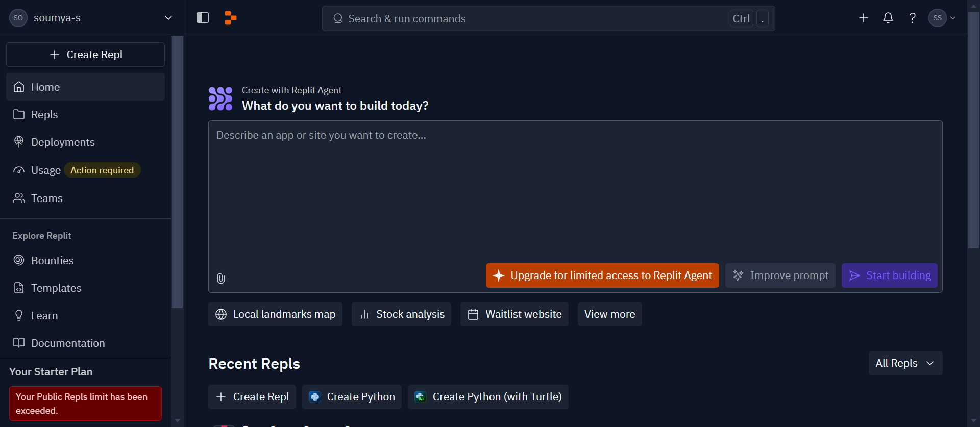Open Deployments in the sidebar
The image size is (980, 427).
86,142
